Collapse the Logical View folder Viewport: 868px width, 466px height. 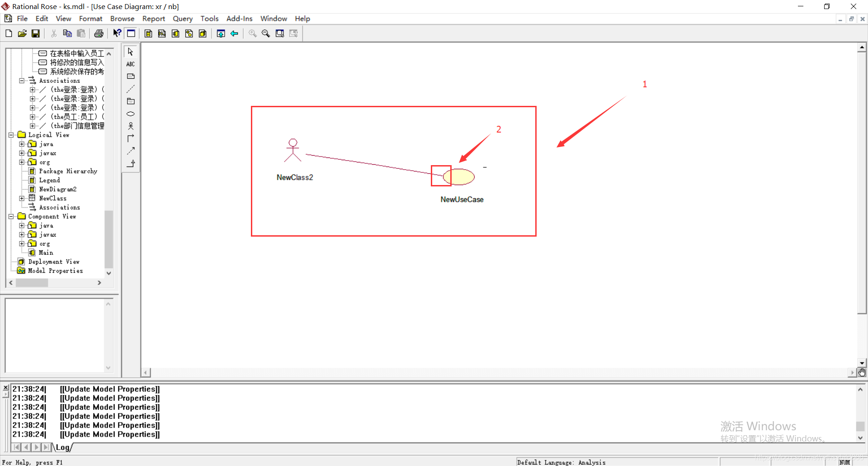11,135
